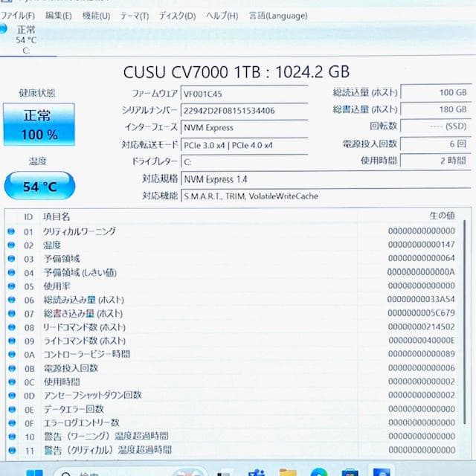The height and width of the screenshot is (476, 476).
Task: Click the 健康状態 label
Action: coord(37,93)
